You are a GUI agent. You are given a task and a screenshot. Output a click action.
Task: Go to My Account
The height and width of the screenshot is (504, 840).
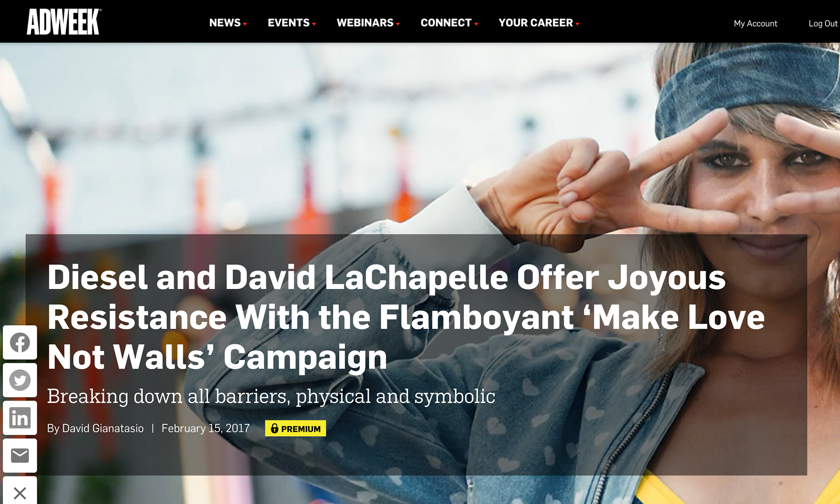click(x=756, y=24)
